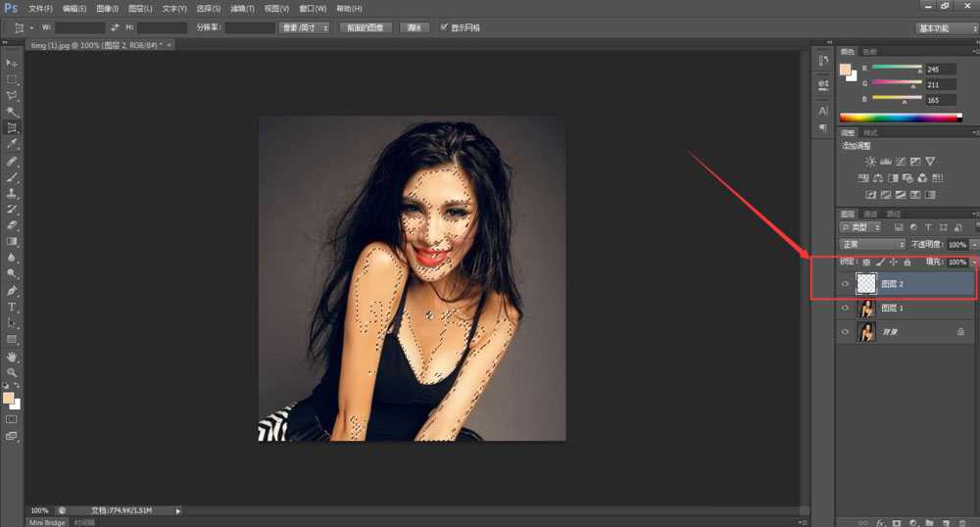
Task: Open the blend mode dropdown 正常
Action: (873, 244)
